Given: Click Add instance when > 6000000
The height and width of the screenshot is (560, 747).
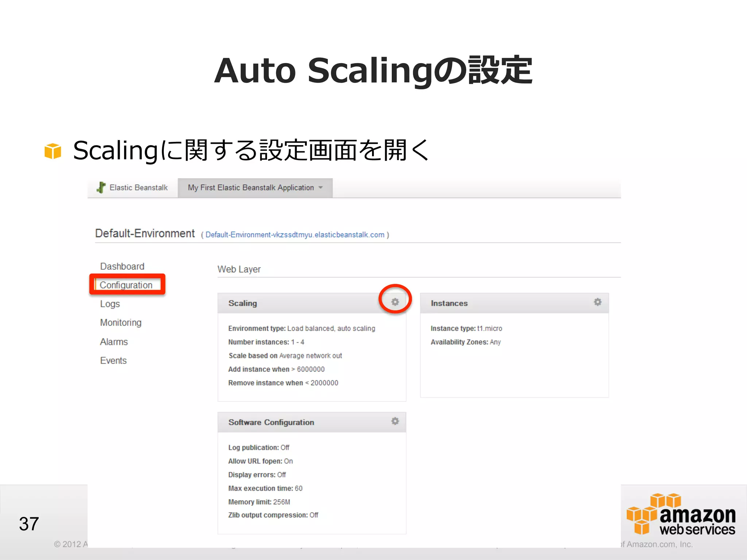Looking at the screenshot, I should point(276,369).
